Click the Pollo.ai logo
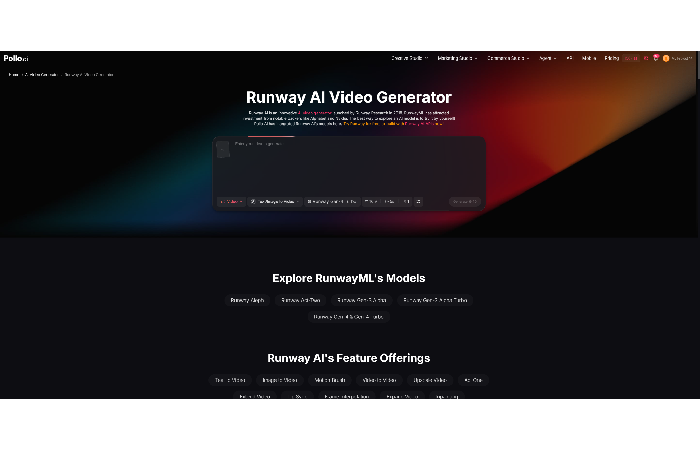The height and width of the screenshot is (450, 700). (16, 58)
